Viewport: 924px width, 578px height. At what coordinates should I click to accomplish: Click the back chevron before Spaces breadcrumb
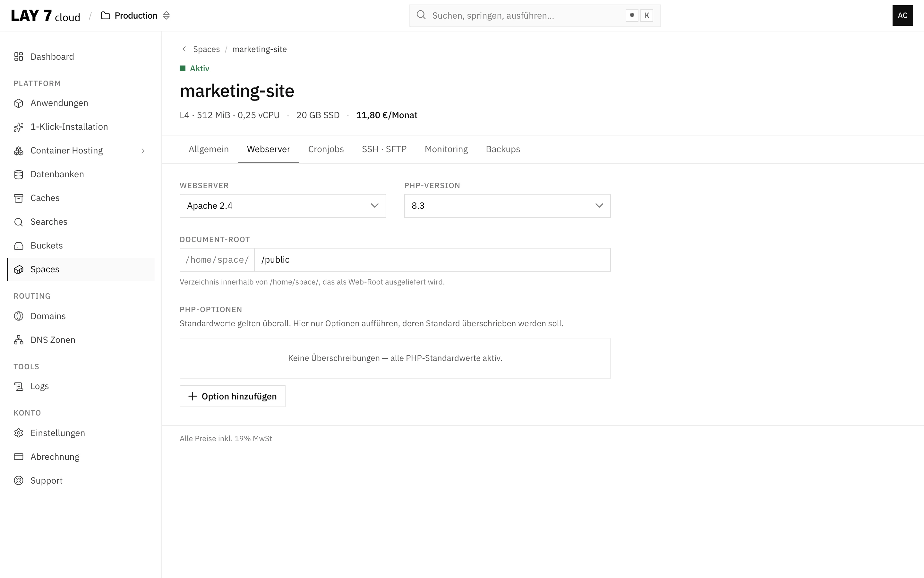pyautogui.click(x=184, y=49)
